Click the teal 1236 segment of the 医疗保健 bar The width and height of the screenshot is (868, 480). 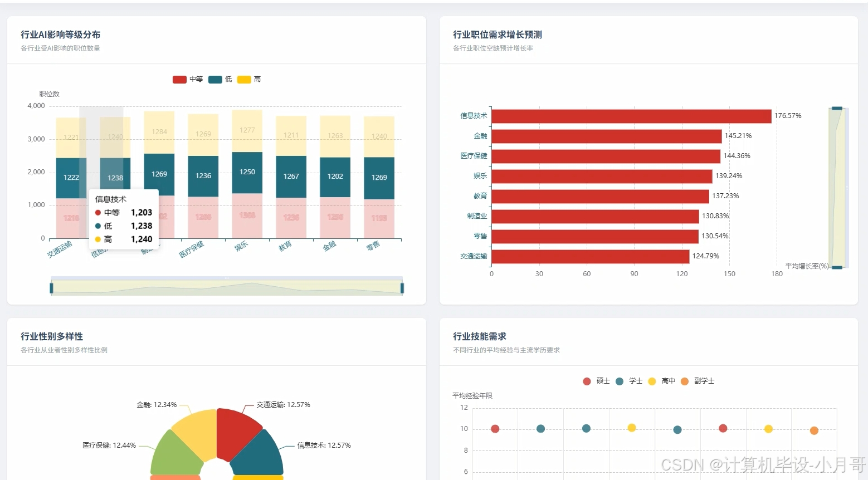pos(203,176)
